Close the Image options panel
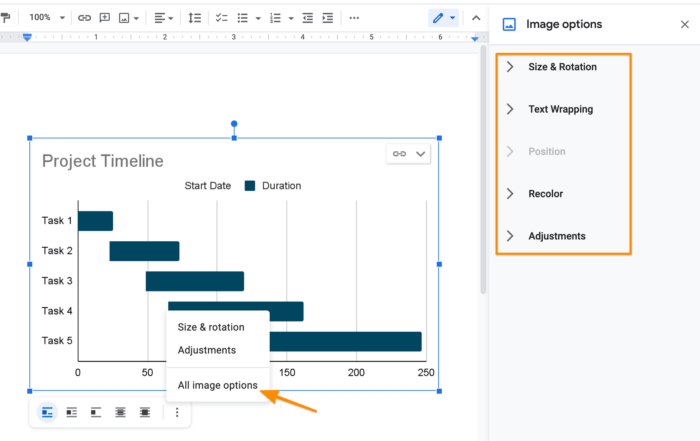The width and height of the screenshot is (700, 441). click(x=684, y=25)
